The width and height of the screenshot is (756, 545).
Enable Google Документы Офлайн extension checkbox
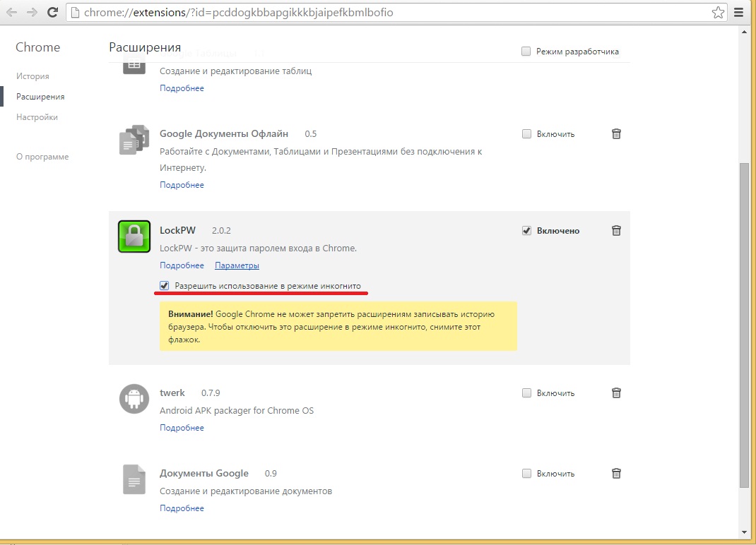(x=526, y=134)
